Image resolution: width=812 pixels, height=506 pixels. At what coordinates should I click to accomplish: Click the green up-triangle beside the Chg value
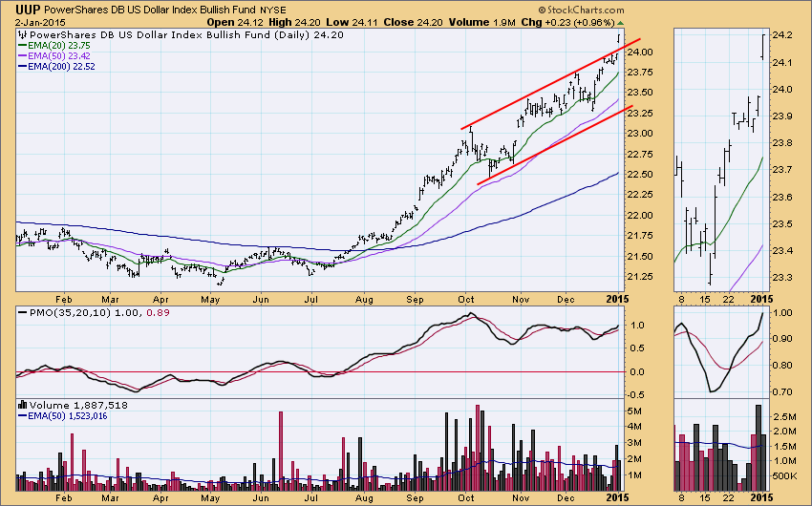click(x=620, y=23)
